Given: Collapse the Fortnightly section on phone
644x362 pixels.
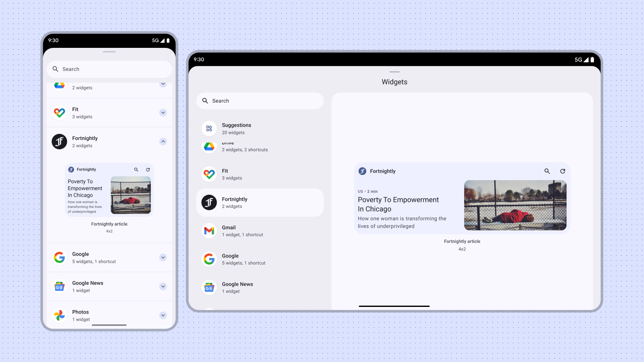Looking at the screenshot, I should point(163,142).
